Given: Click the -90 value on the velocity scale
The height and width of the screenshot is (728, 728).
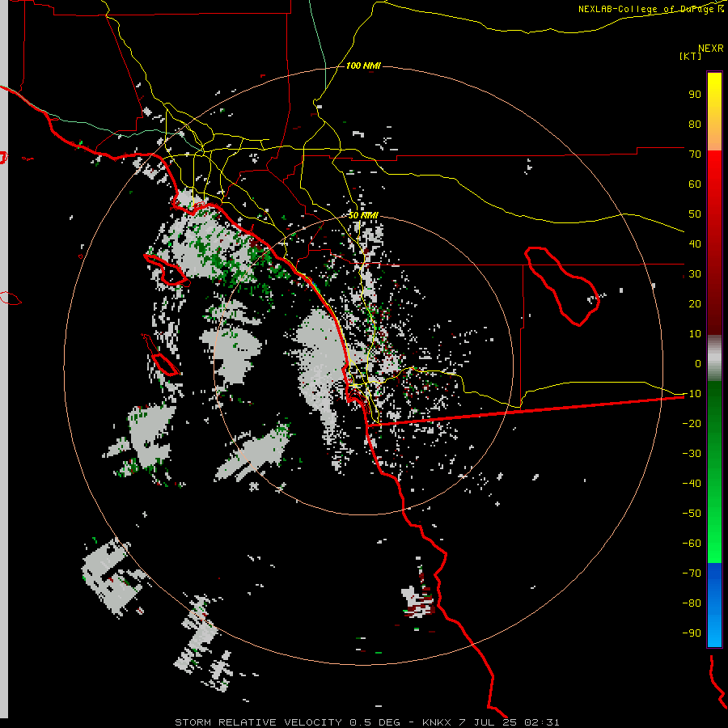Looking at the screenshot, I should click(692, 633).
